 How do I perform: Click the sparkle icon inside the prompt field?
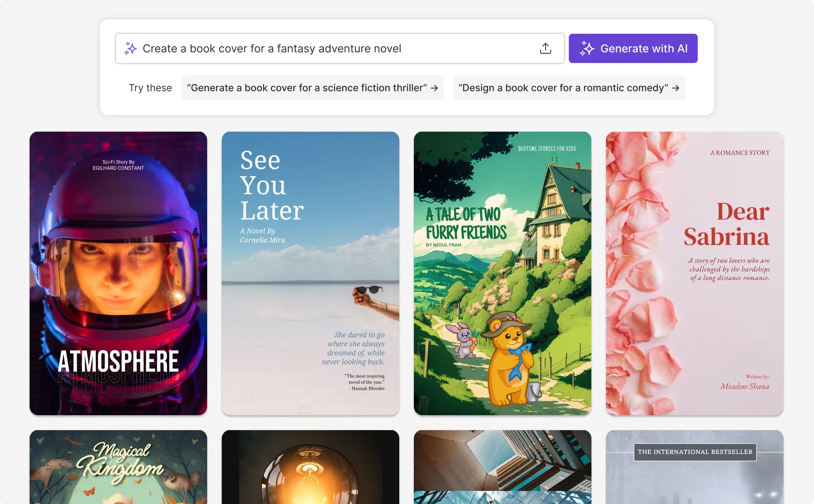pos(130,48)
